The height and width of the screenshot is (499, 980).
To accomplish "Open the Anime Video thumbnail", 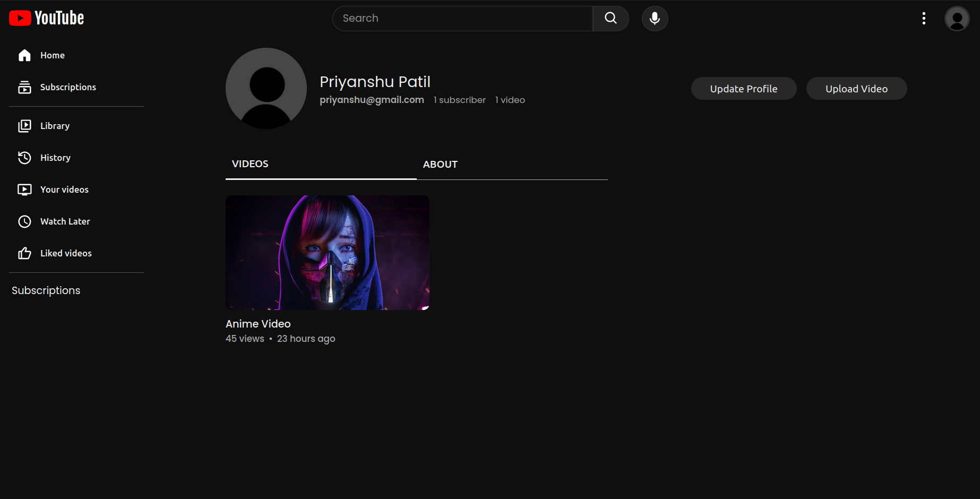I will 327,252.
